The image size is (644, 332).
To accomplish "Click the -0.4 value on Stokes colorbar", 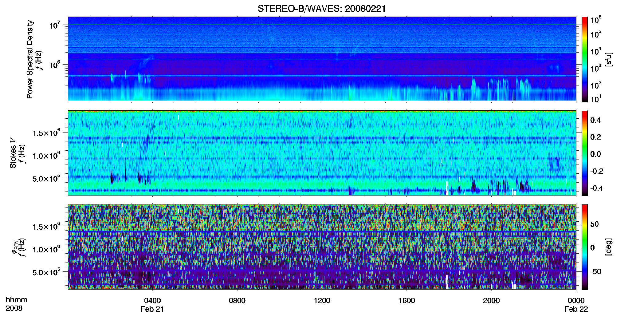I will pos(597,188).
